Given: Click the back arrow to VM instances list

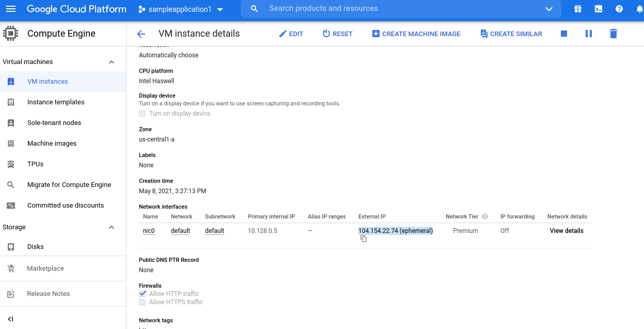Looking at the screenshot, I should coord(141,34).
